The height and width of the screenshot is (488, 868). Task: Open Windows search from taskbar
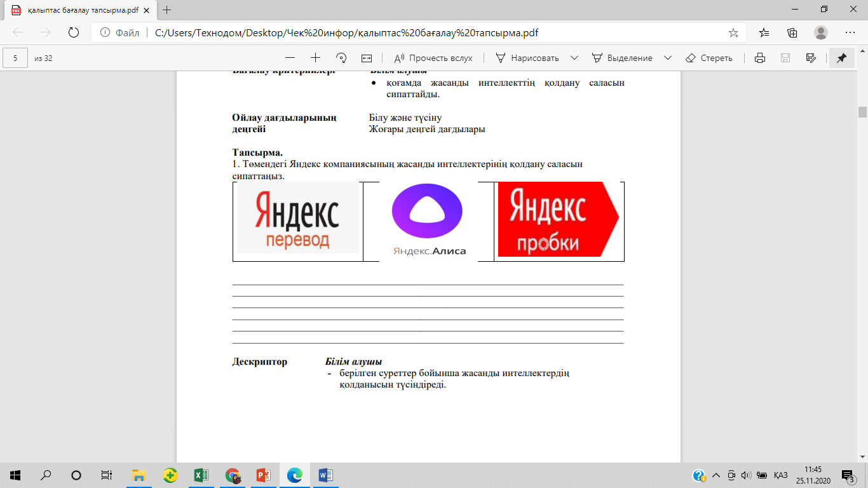pos(46,475)
